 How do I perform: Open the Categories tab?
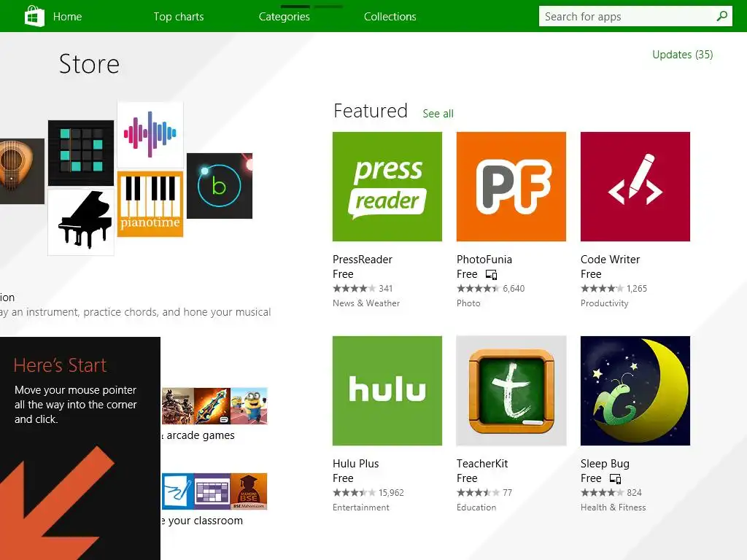285,17
